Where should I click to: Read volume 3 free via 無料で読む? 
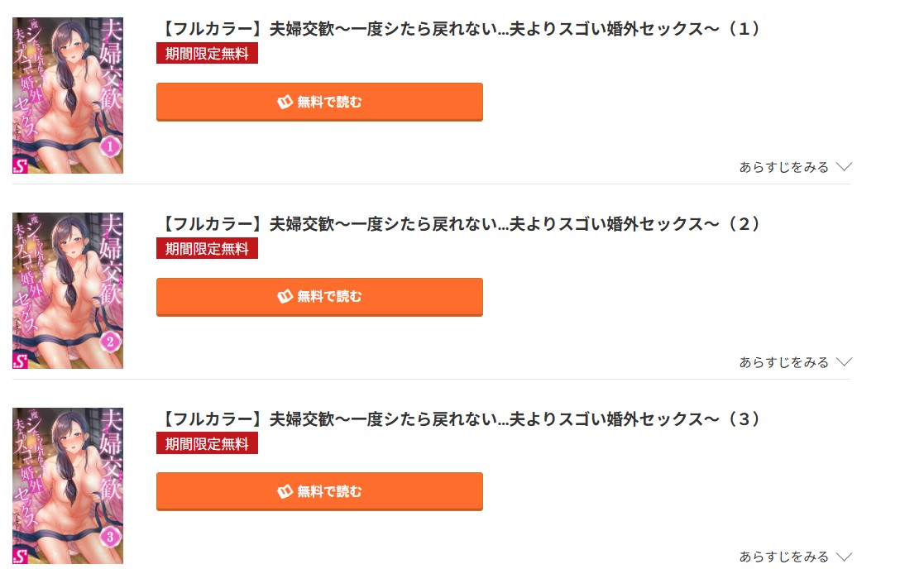319,491
